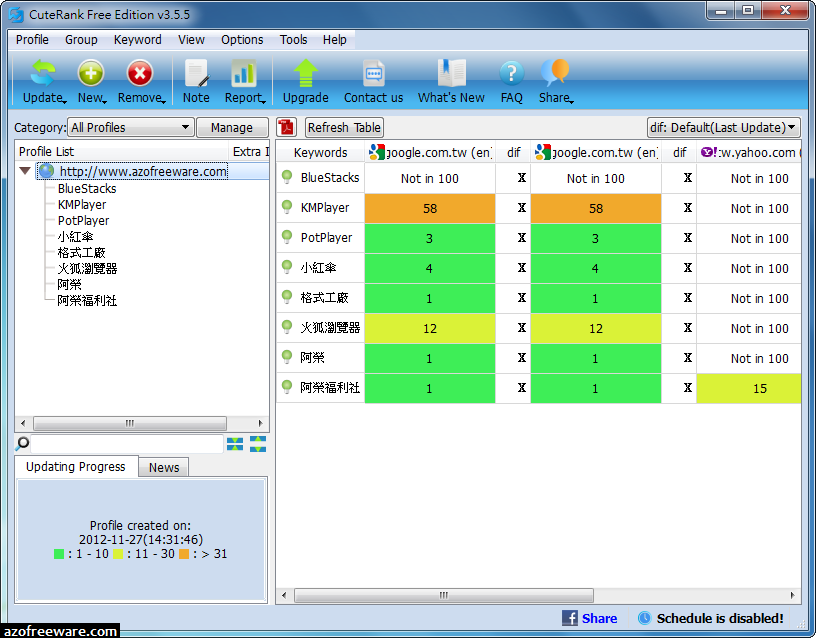
Task: Click the yellow 15 yahoo rank cell
Action: (x=749, y=388)
